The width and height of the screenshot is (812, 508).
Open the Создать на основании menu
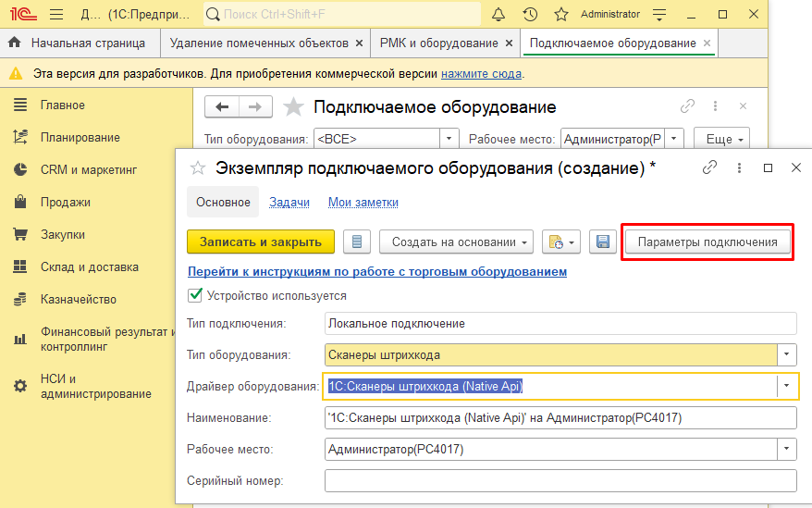click(x=456, y=242)
